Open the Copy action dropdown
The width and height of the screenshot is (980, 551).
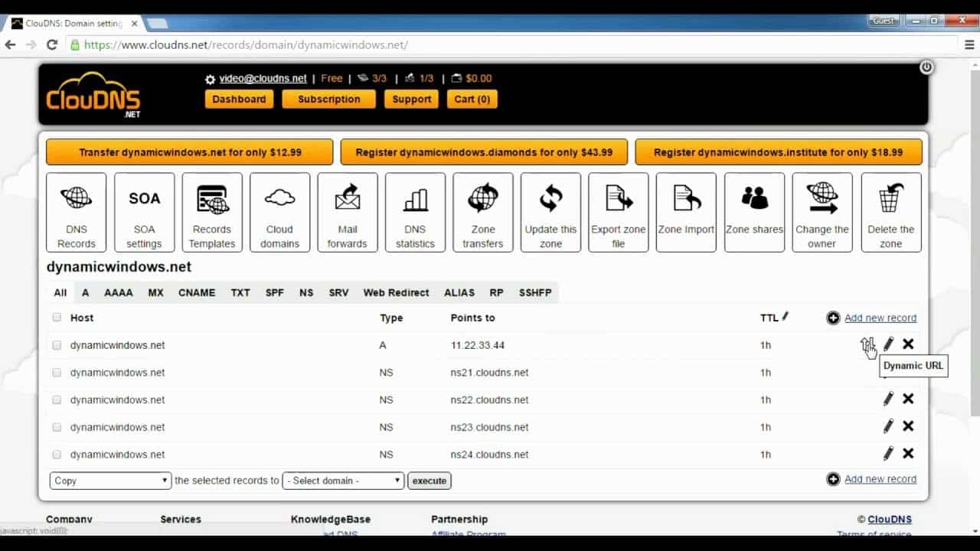click(x=110, y=481)
